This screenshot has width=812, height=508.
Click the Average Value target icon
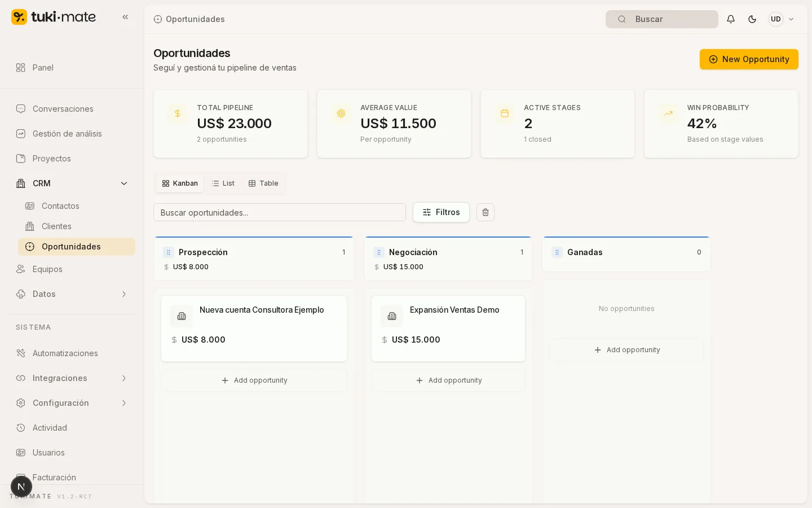[x=341, y=113]
